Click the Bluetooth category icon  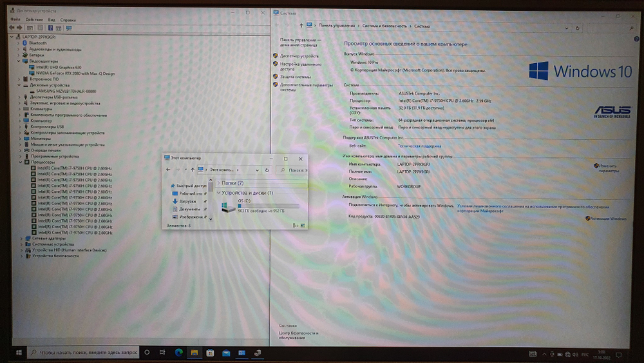click(24, 43)
